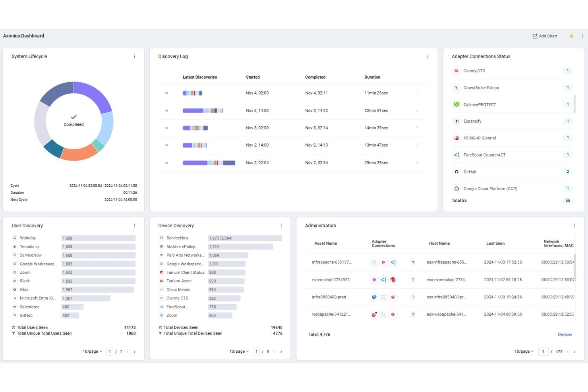Click the Tanium Asset icon in Device Discovery
This screenshot has width=588, height=392.
pos(161,281)
